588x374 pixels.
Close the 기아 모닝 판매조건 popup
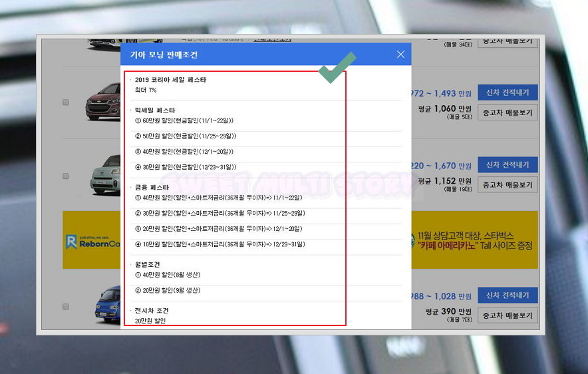[x=400, y=55]
